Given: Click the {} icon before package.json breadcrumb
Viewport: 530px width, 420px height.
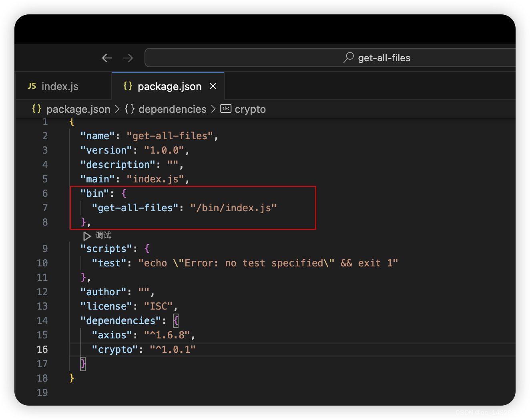Looking at the screenshot, I should pyautogui.click(x=36, y=109).
